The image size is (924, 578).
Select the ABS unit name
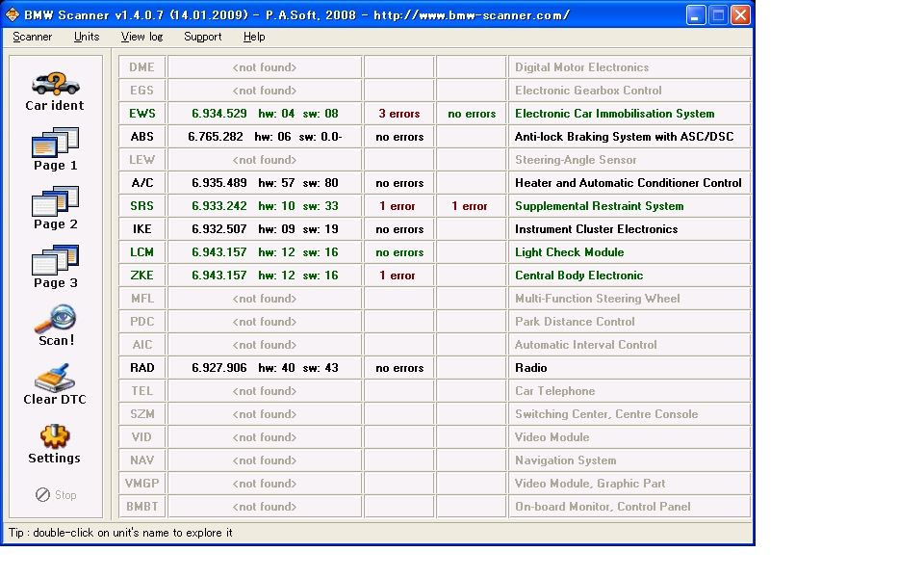click(142, 136)
